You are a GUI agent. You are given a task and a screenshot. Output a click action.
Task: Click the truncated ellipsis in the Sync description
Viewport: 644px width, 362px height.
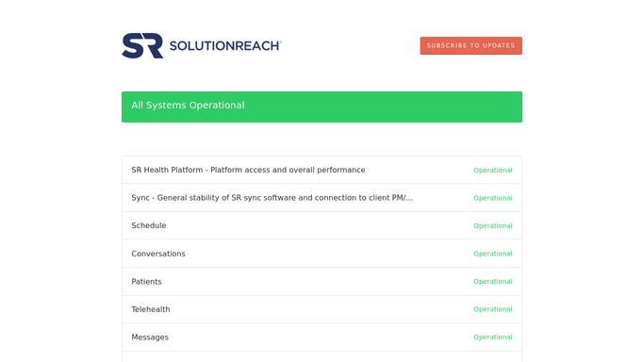pyautogui.click(x=409, y=199)
